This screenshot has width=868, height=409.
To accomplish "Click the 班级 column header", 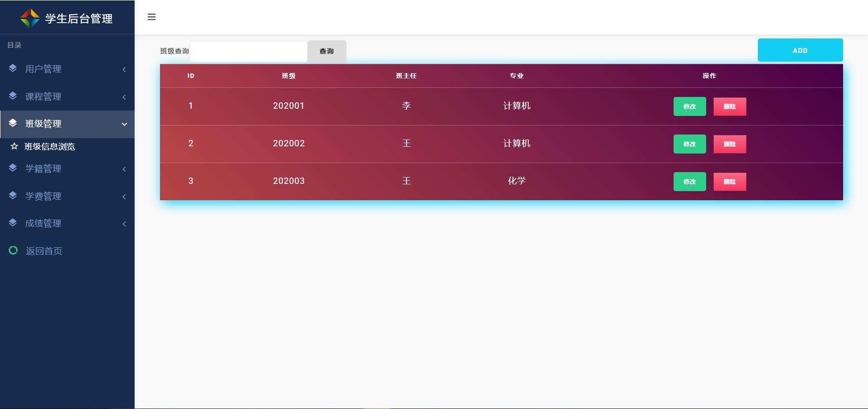I will pyautogui.click(x=289, y=76).
